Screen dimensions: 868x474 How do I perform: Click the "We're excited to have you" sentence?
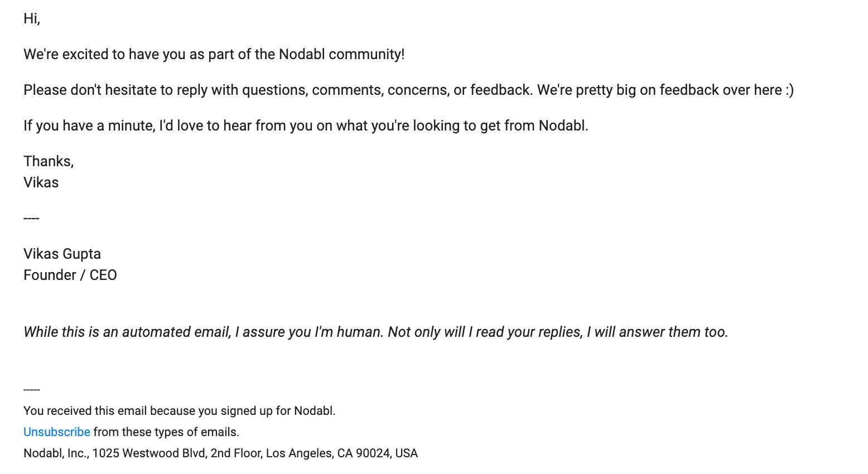point(214,55)
